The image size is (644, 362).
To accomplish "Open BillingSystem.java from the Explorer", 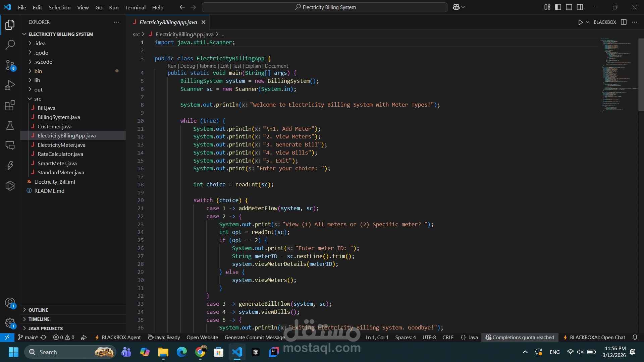I will 59,117.
